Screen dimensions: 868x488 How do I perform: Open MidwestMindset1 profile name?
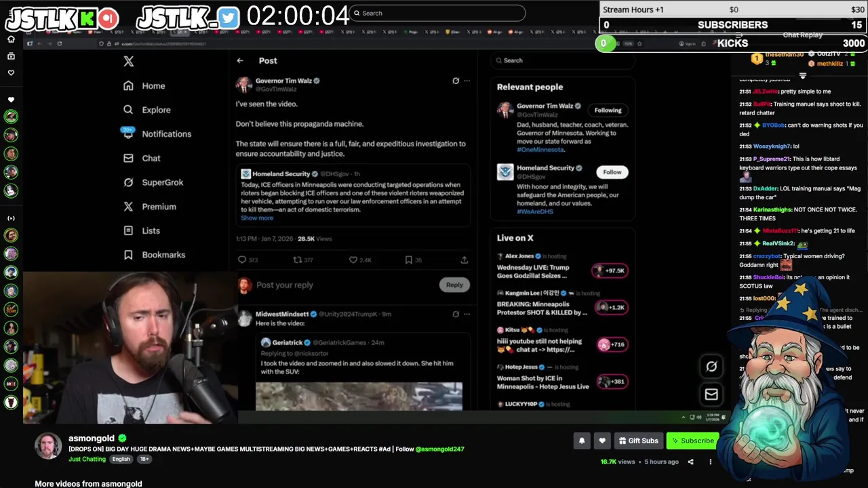coord(281,314)
